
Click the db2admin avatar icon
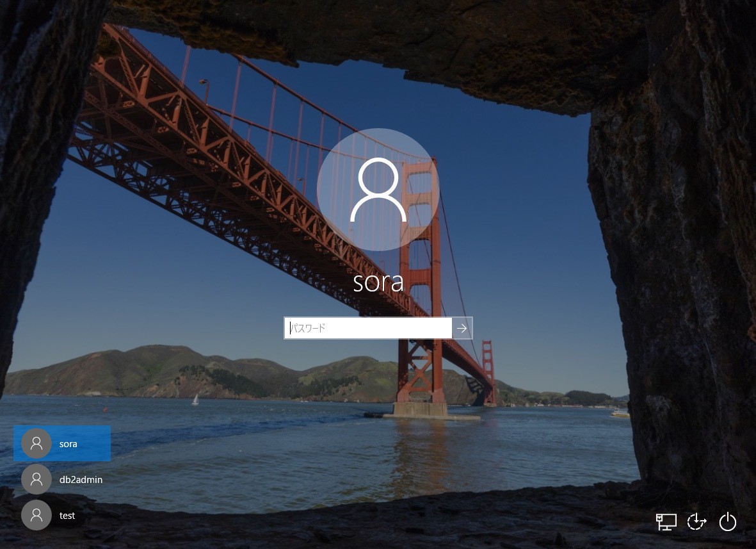tap(36, 479)
